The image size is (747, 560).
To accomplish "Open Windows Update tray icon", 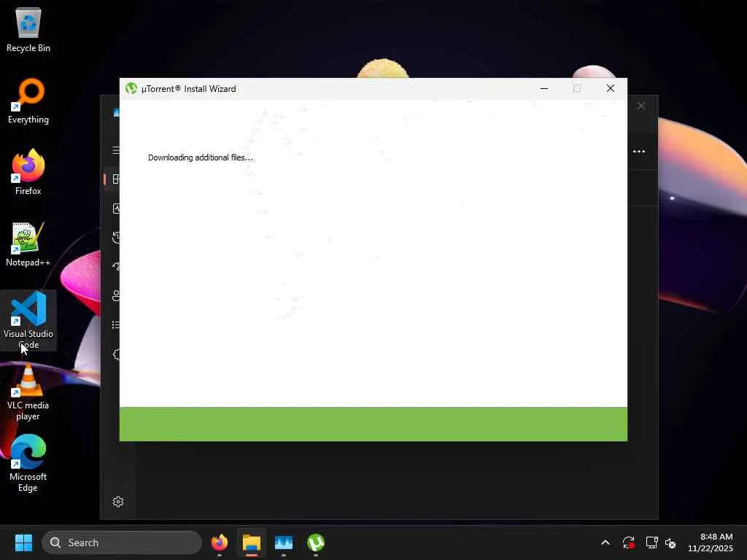I will (x=628, y=542).
